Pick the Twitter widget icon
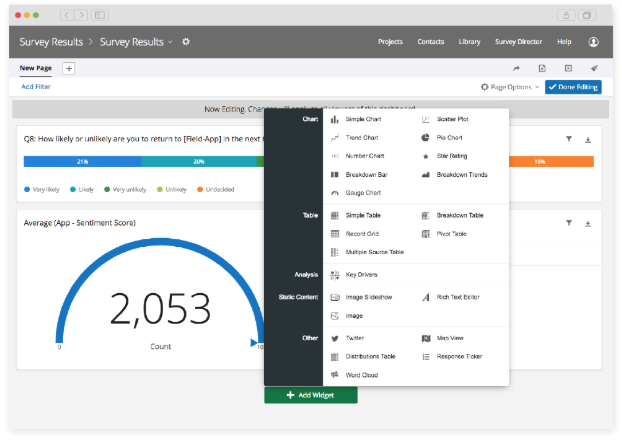This screenshot has height=442, width=622. pos(335,338)
